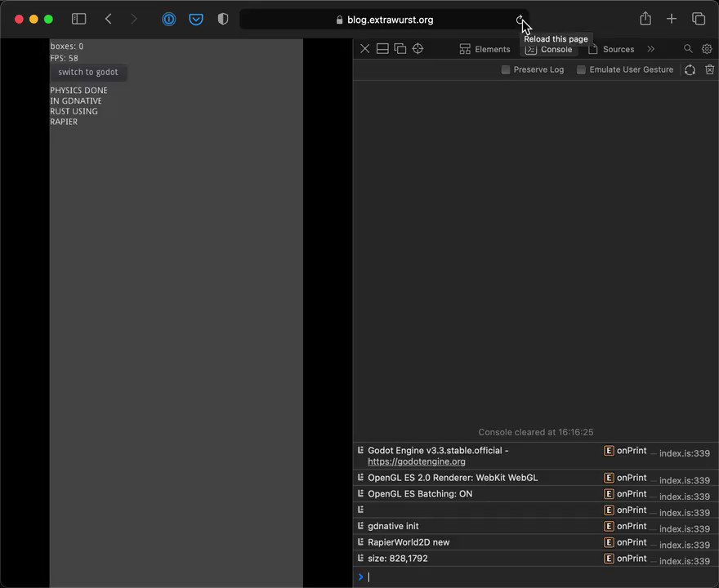Switch to the Sources tab
719x588 pixels.
pyautogui.click(x=619, y=49)
